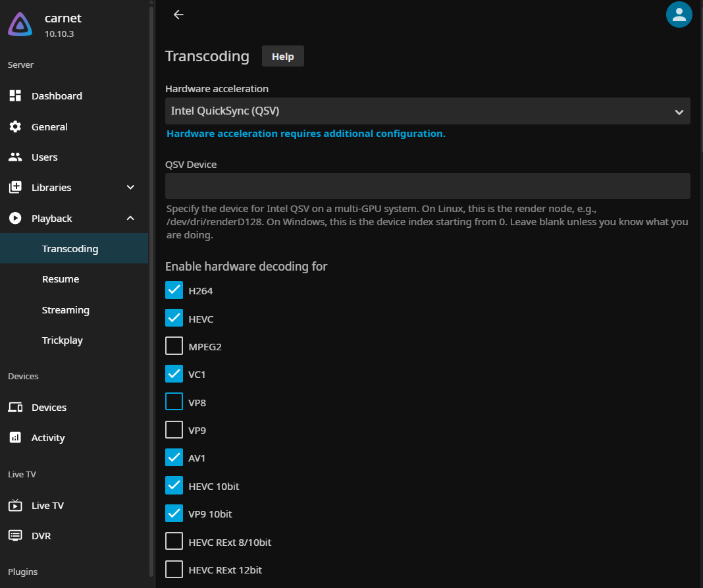Click the Users people icon
This screenshot has height=588, width=703.
pos(15,157)
